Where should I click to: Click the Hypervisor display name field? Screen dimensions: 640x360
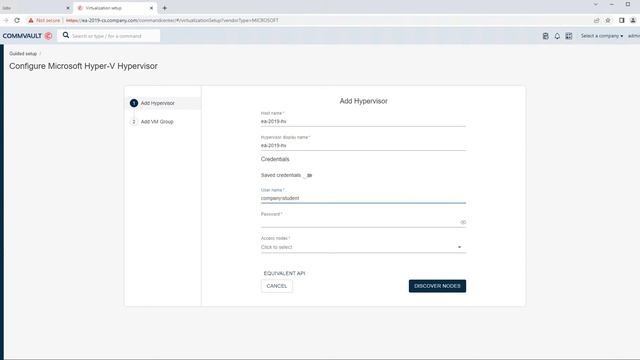click(x=363, y=145)
